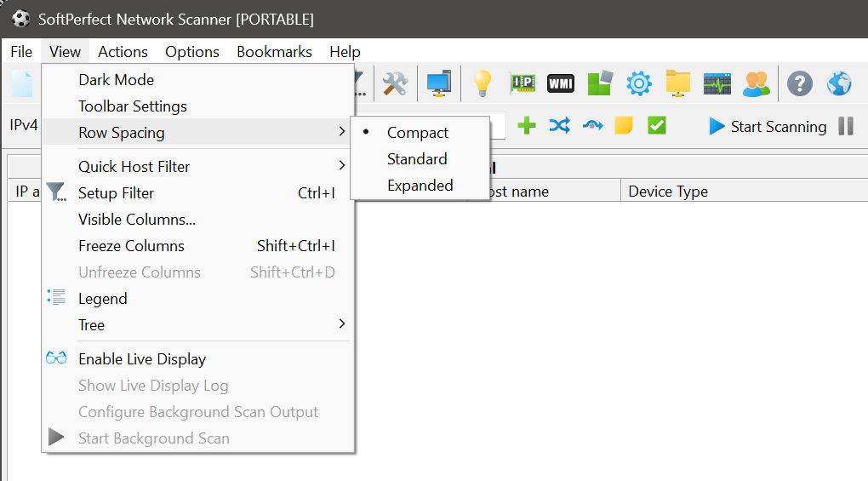
Task: Click the yellow sticky note icon
Action: pyautogui.click(x=624, y=126)
